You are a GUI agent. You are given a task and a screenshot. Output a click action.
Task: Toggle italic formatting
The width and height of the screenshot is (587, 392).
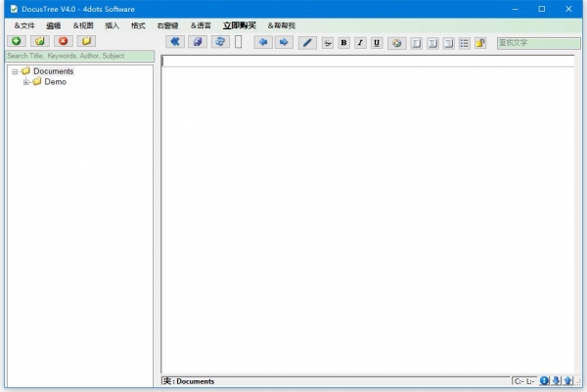click(x=359, y=43)
